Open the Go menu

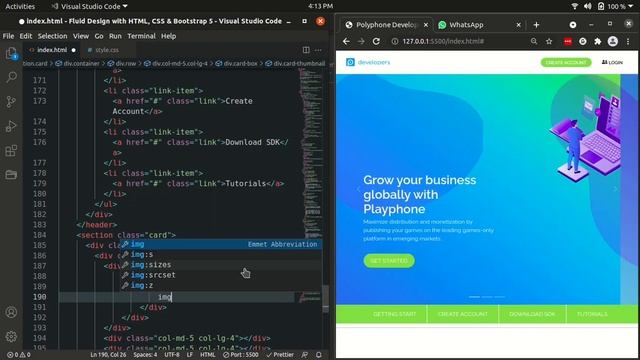99,36
